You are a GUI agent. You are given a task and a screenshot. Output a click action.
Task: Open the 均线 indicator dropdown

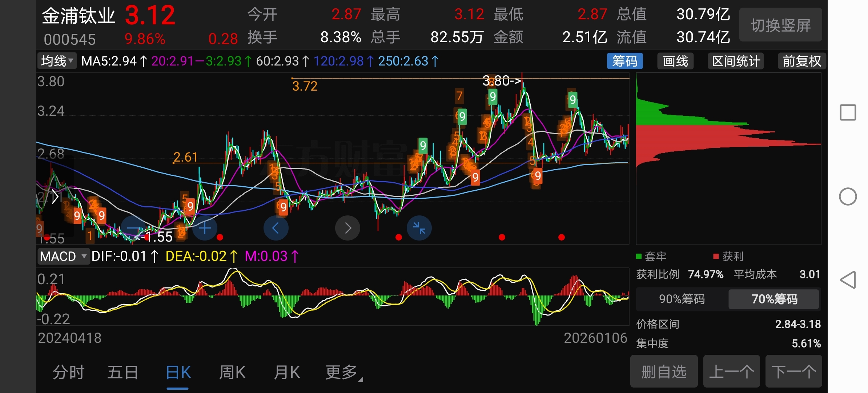point(57,61)
